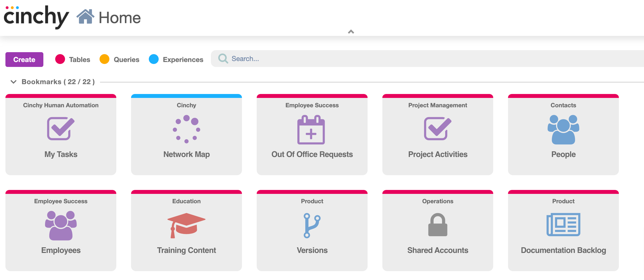Click the Cinchy domain label on Network Map

point(186,105)
